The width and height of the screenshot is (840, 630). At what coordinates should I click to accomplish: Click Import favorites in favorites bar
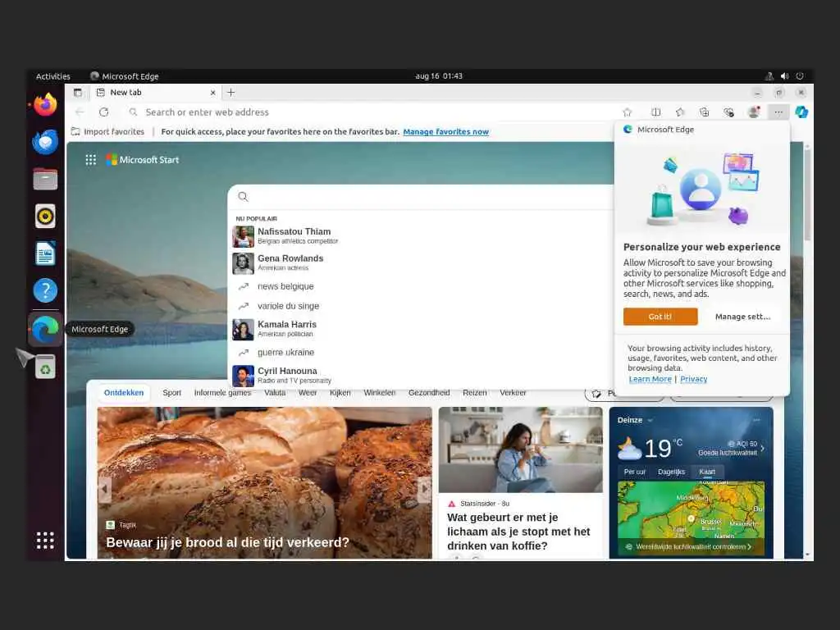point(107,132)
